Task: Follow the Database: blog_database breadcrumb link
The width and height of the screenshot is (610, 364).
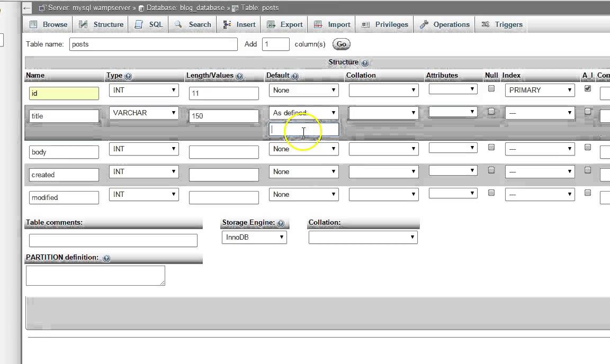Action: (x=185, y=8)
